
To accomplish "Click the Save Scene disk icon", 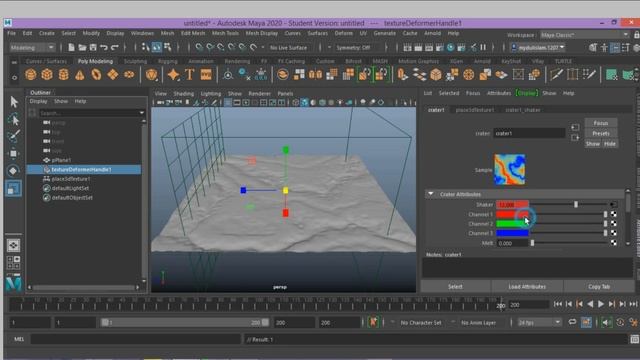I will (x=93, y=47).
